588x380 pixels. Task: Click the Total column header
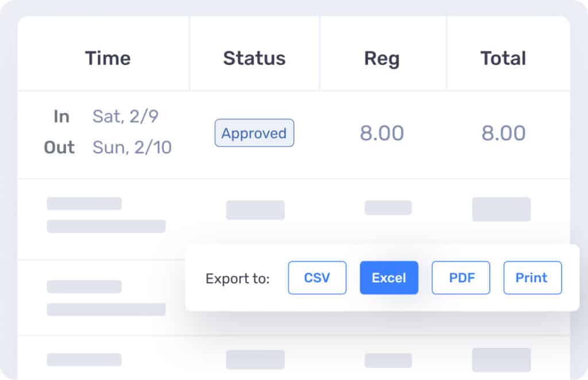pyautogui.click(x=503, y=58)
